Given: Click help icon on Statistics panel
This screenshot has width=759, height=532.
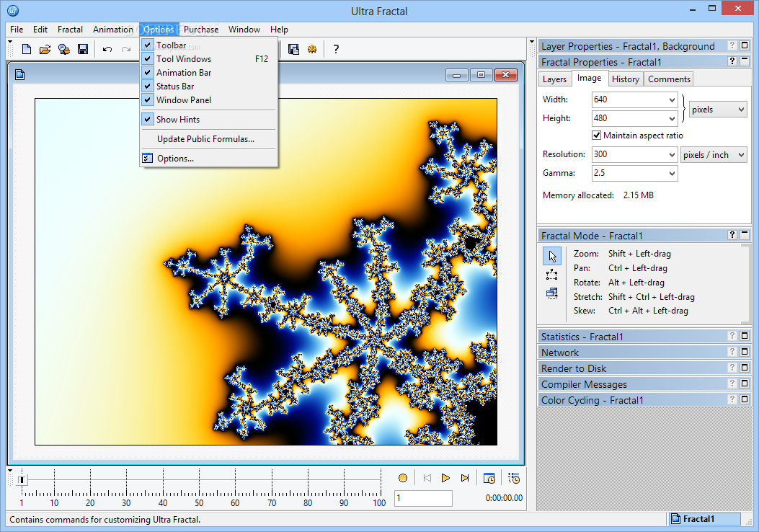Looking at the screenshot, I should 732,335.
